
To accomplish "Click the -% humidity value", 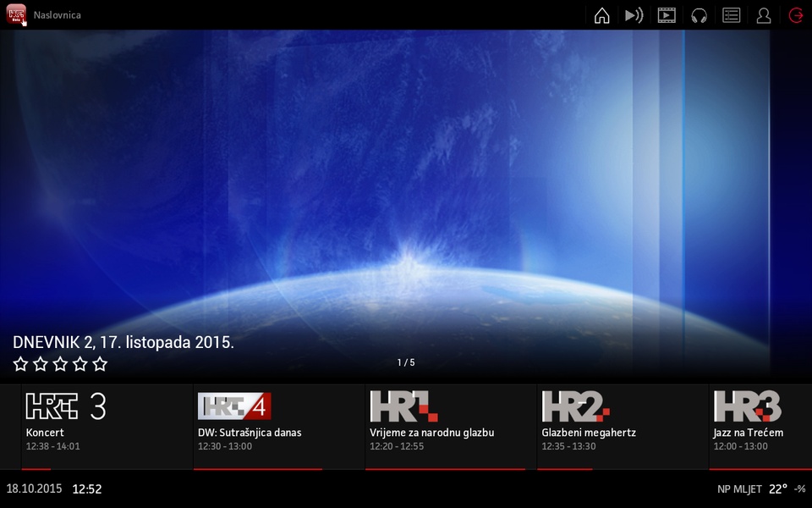I will click(x=800, y=489).
